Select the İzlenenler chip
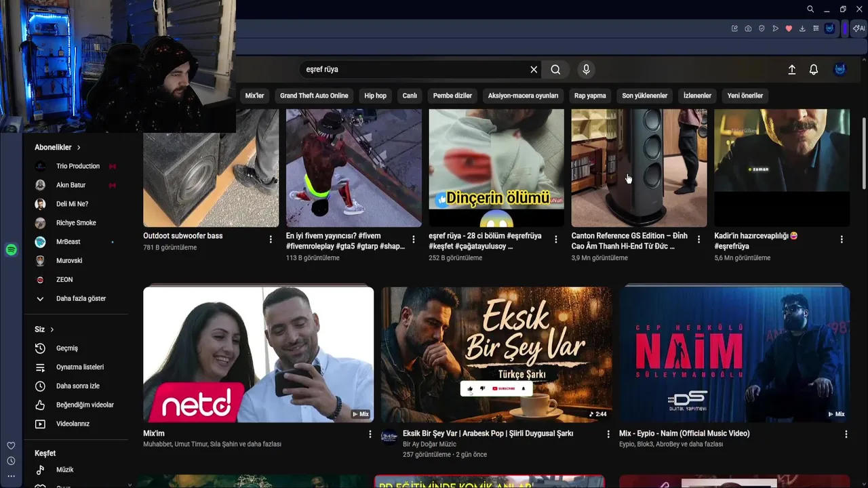This screenshot has width=868, height=488. pos(697,96)
